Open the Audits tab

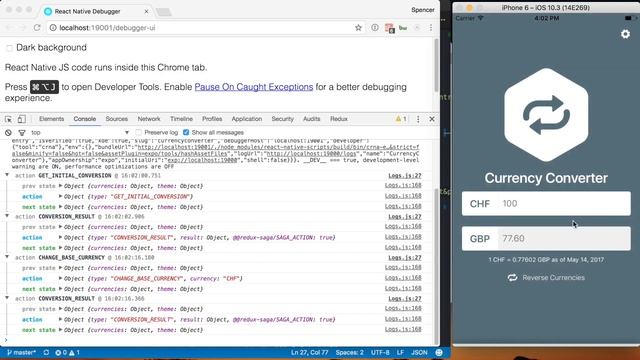(x=311, y=119)
